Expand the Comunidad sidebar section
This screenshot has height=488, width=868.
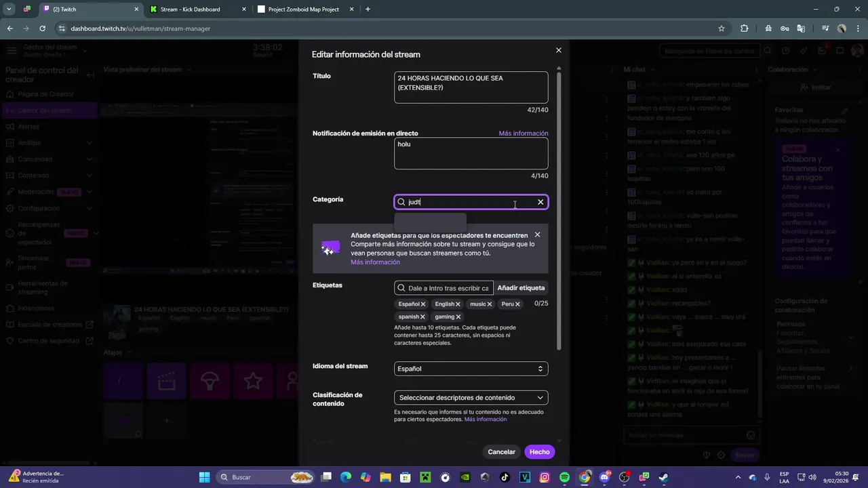[x=49, y=159]
